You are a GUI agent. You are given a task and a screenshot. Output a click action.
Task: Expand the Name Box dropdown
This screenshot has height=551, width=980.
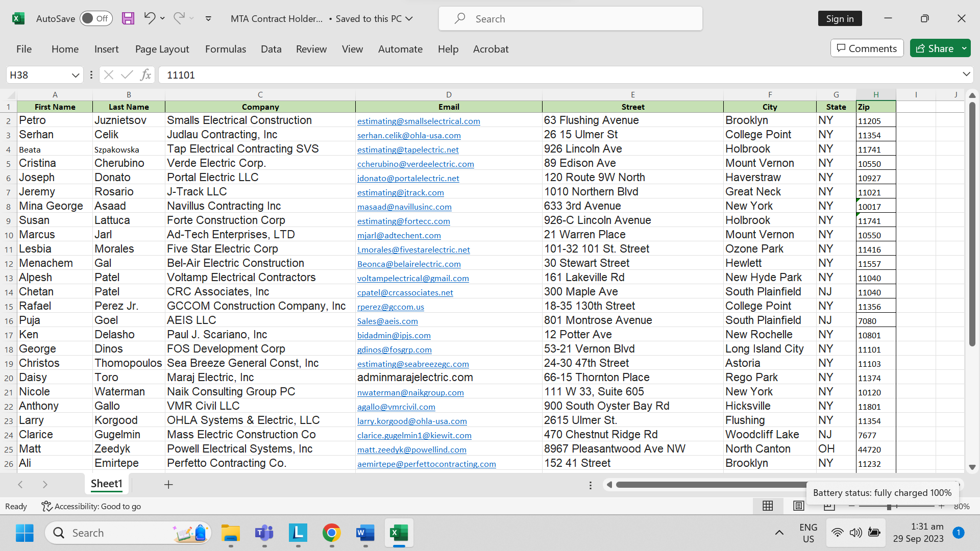(76, 75)
